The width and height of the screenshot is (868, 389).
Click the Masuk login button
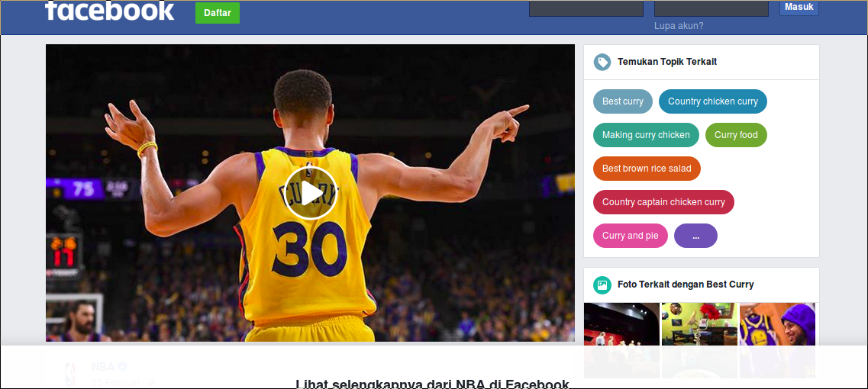tap(799, 8)
